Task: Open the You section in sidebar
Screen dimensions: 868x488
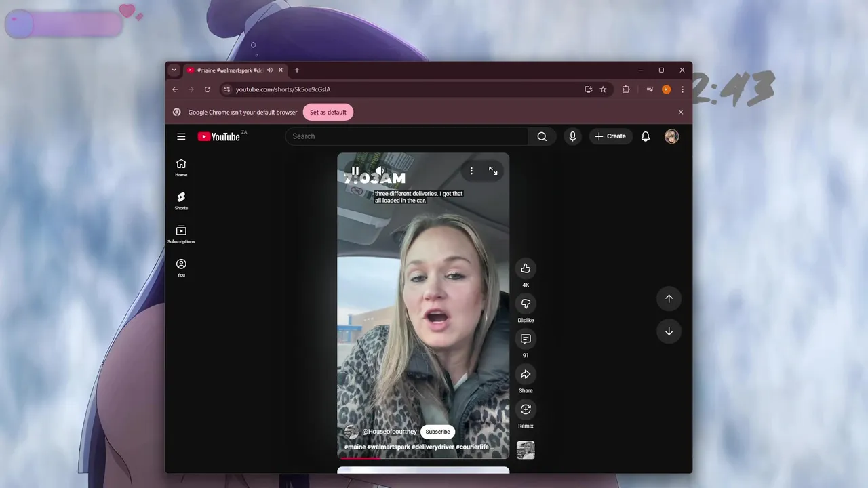Action: (181, 268)
